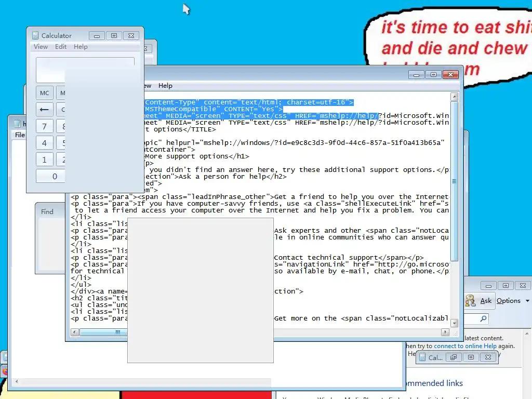Click Help window scrollbar up arrow
Image resolution: width=532 pixels, height=399 pixels.
point(527,334)
